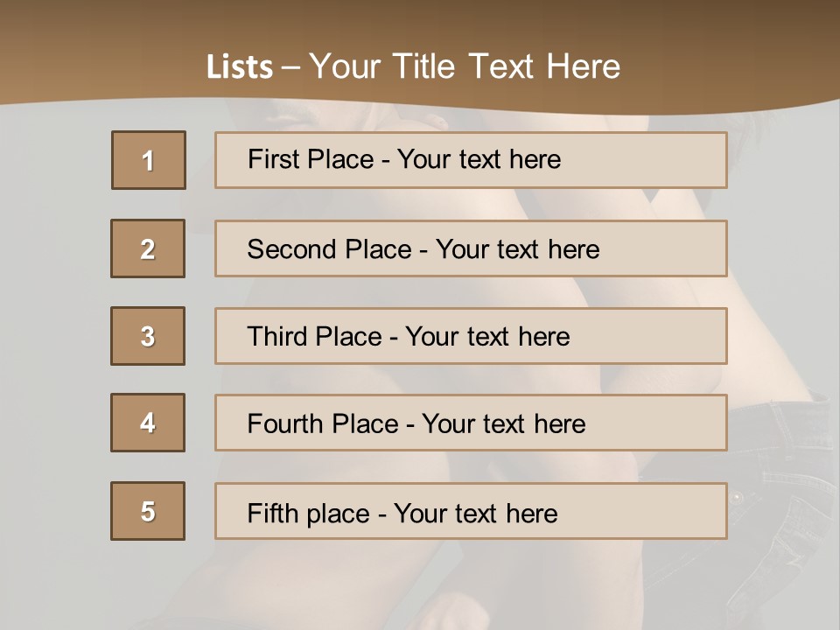
Task: Click the empty right end of Third Place bar
Action: (665, 336)
